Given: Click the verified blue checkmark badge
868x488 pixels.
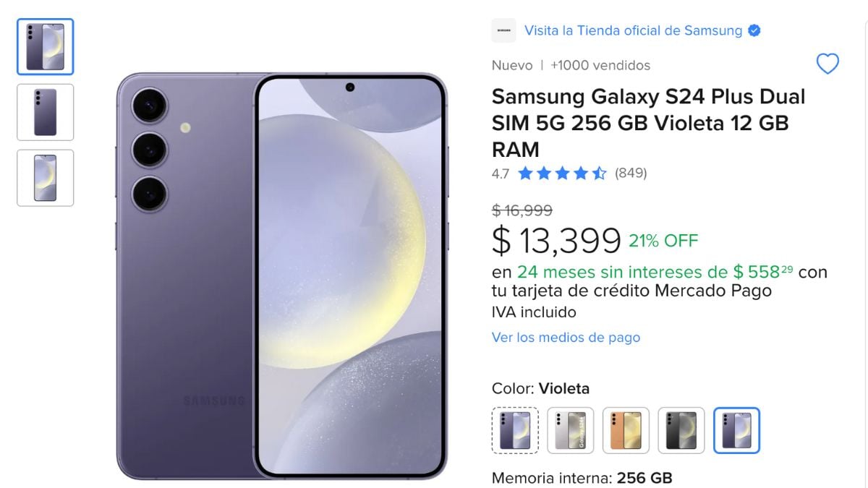Looking at the screenshot, I should pos(754,30).
